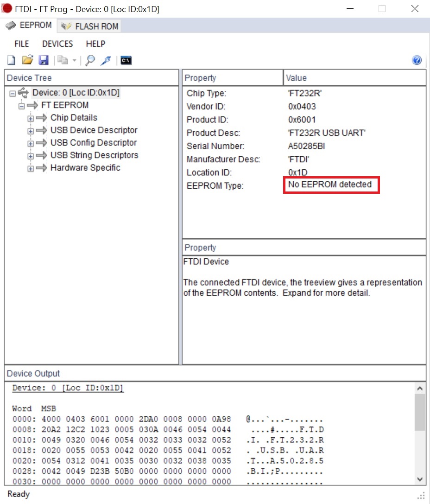Close the FT Prog window
Viewport: 430px width, 504px height.
[x=415, y=9]
